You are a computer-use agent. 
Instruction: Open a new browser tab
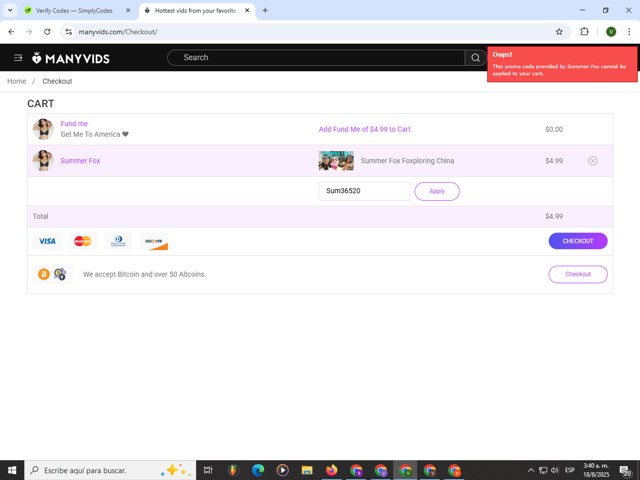point(265,11)
